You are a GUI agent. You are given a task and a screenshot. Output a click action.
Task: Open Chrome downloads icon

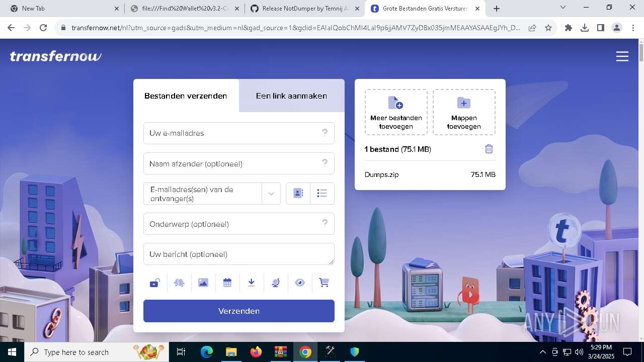point(585,28)
